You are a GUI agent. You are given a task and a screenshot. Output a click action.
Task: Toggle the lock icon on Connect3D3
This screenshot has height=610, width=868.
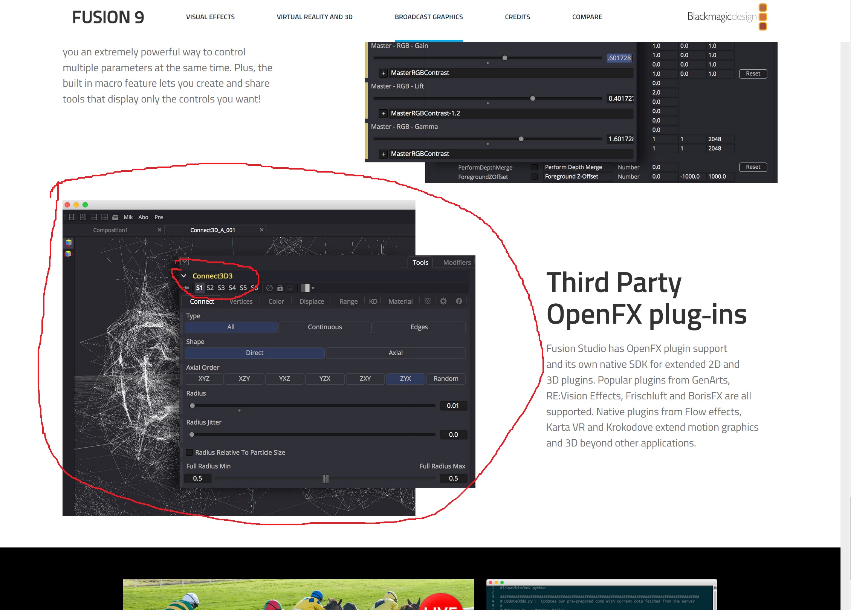[280, 288]
